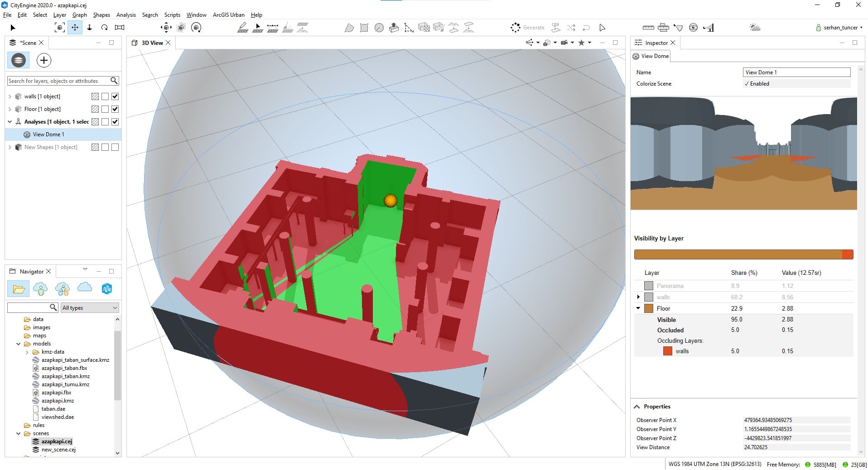Switch to the View Dome inspector tab

(x=651, y=56)
